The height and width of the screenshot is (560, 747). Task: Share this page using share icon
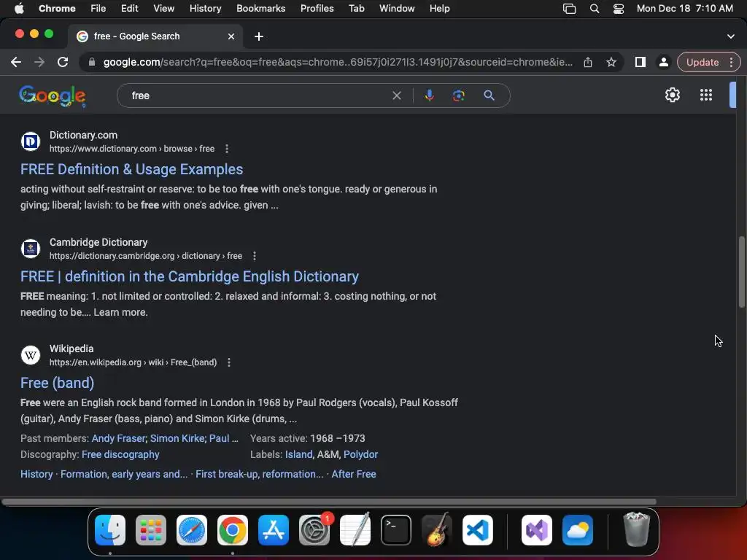click(588, 62)
